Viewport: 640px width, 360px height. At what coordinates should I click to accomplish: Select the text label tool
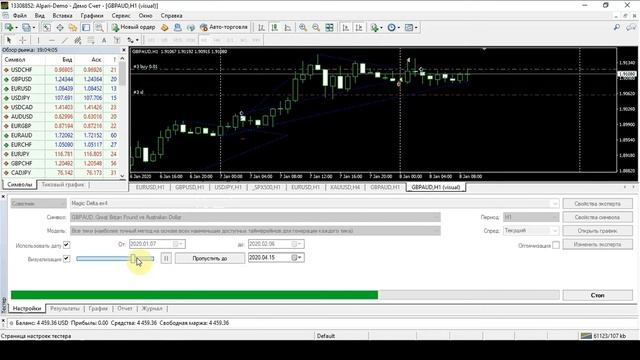click(x=117, y=40)
